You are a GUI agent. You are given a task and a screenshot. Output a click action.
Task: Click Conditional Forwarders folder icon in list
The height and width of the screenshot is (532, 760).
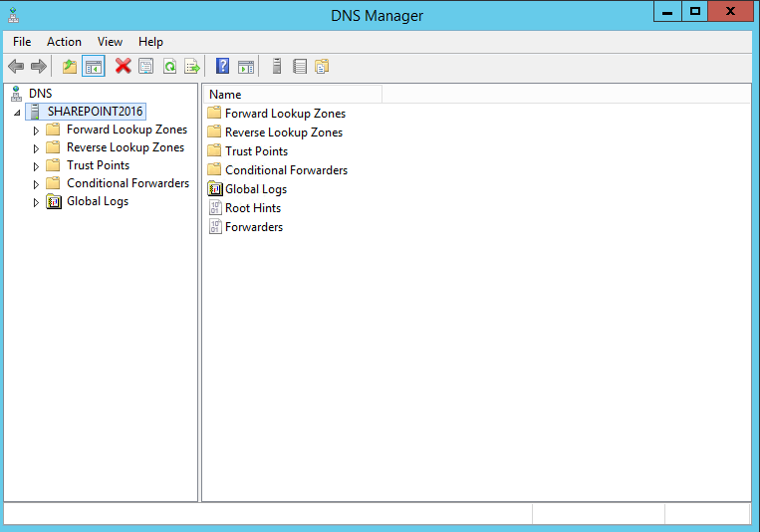214,169
